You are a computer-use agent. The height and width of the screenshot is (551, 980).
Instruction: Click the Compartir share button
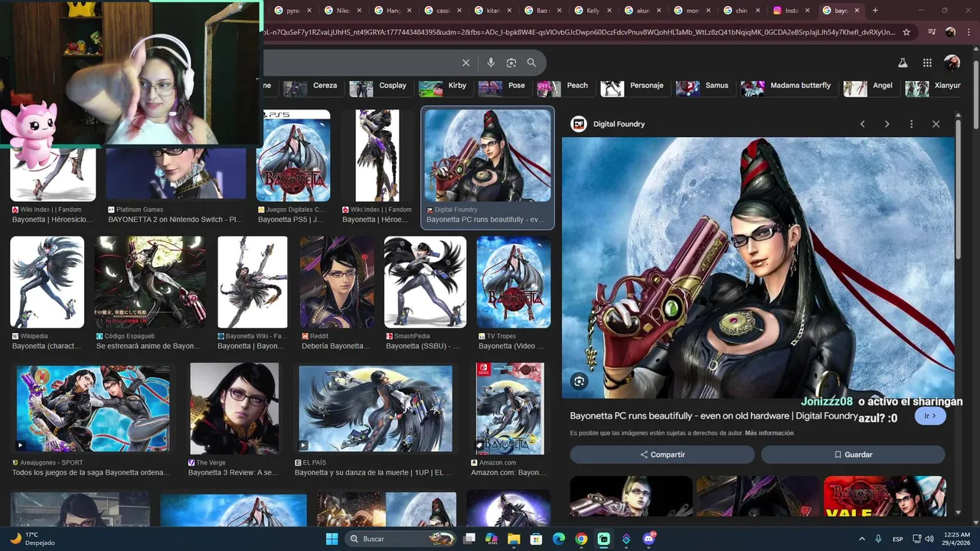tap(662, 455)
